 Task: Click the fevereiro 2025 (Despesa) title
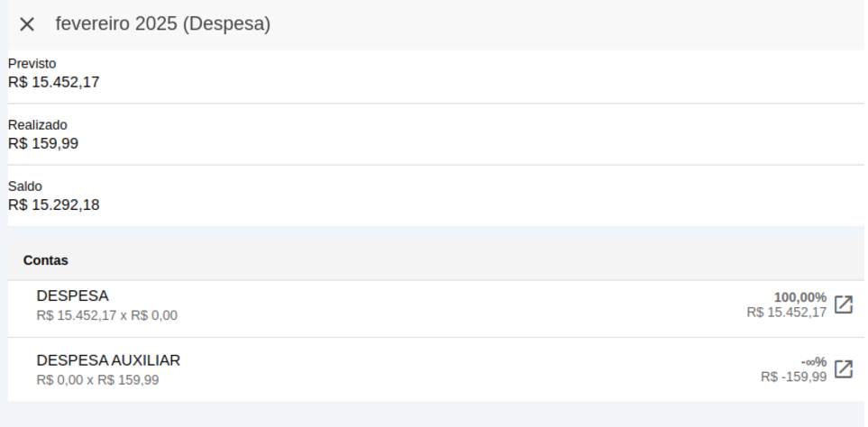[163, 24]
